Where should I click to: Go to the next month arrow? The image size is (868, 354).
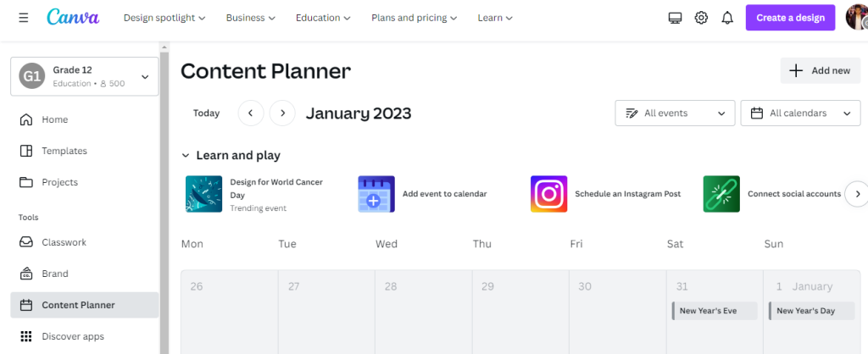(282, 113)
